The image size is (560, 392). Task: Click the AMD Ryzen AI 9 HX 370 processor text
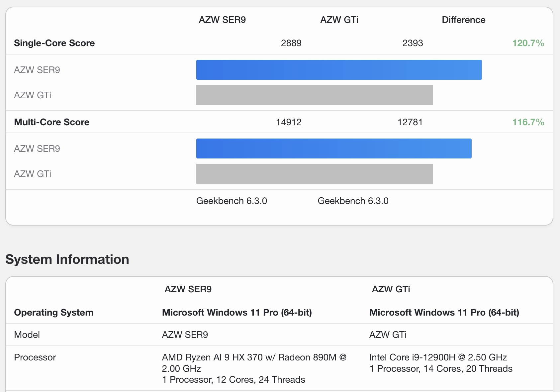254,357
